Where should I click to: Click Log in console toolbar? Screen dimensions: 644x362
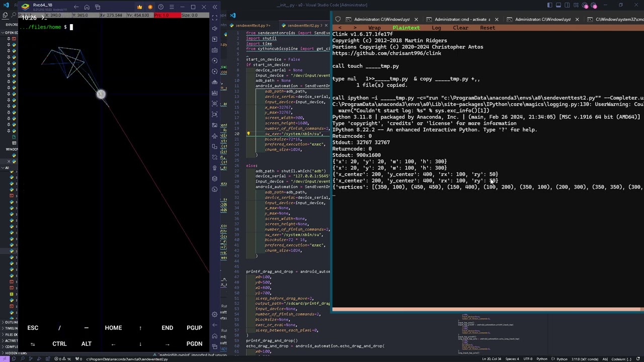(x=436, y=28)
